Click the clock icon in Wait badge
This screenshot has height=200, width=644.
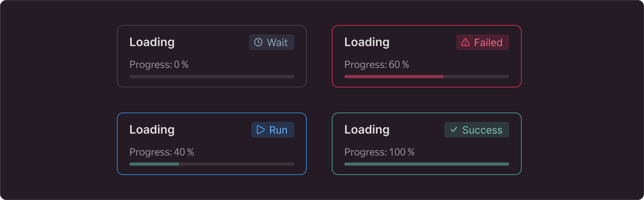(258, 42)
